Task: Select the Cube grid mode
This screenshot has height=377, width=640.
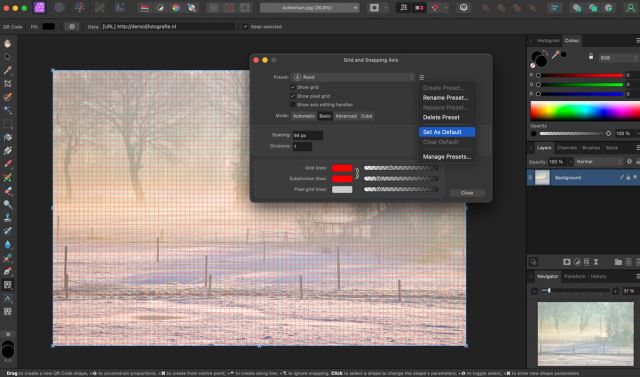Action: (x=367, y=116)
